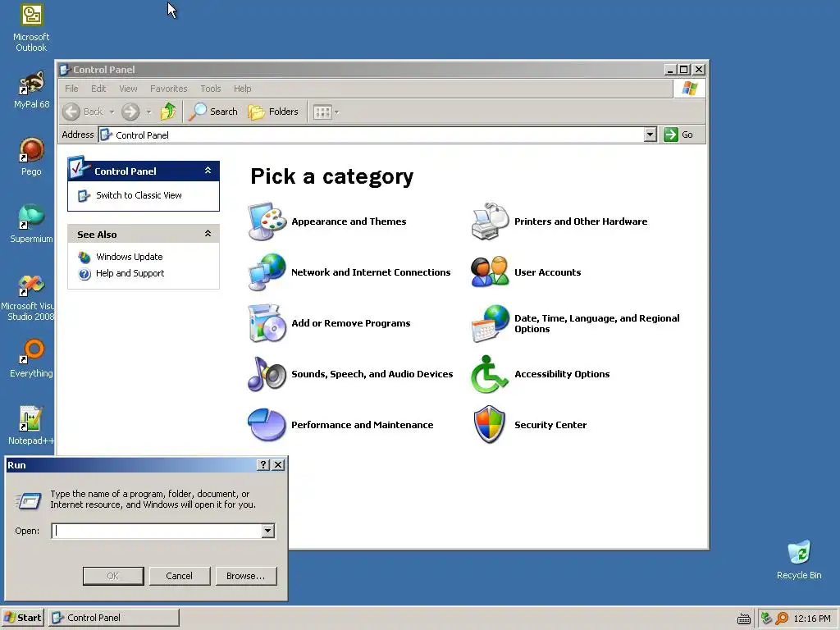The height and width of the screenshot is (630, 840).
Task: Click the Start button
Action: (x=23, y=618)
